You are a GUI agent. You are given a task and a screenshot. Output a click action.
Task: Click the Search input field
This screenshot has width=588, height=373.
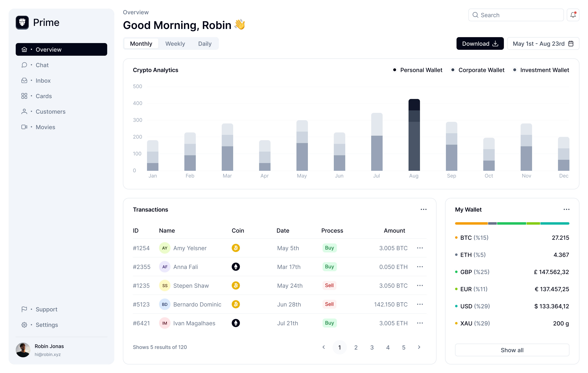(x=516, y=15)
